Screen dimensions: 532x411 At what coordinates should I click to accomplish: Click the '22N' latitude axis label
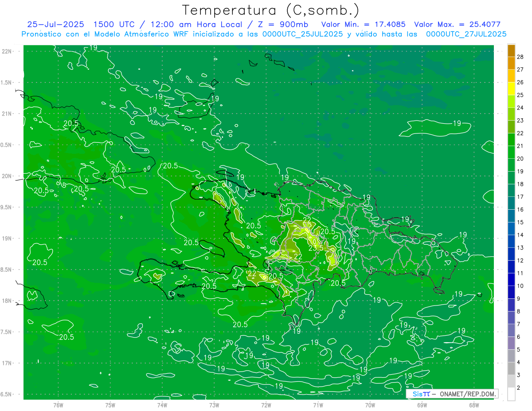tap(7, 51)
